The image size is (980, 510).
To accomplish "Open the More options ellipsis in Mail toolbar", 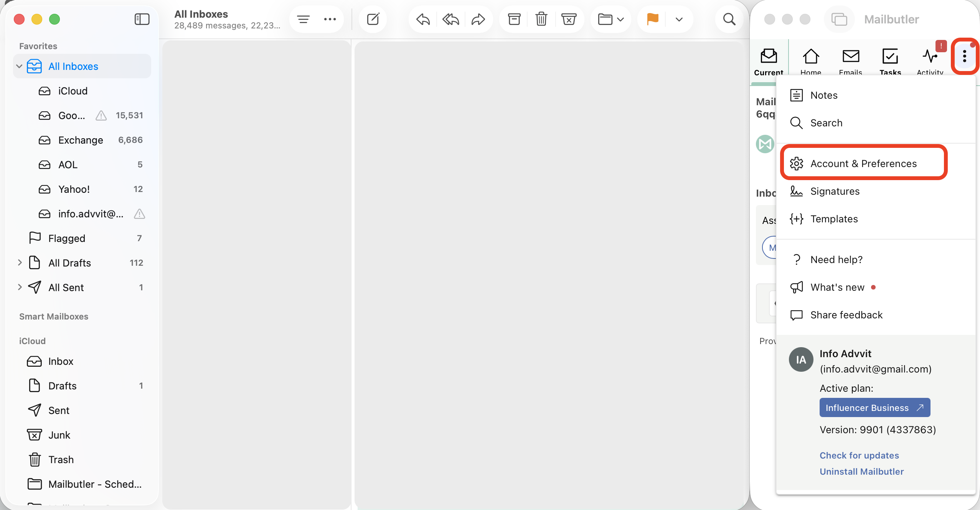I will pos(330,19).
